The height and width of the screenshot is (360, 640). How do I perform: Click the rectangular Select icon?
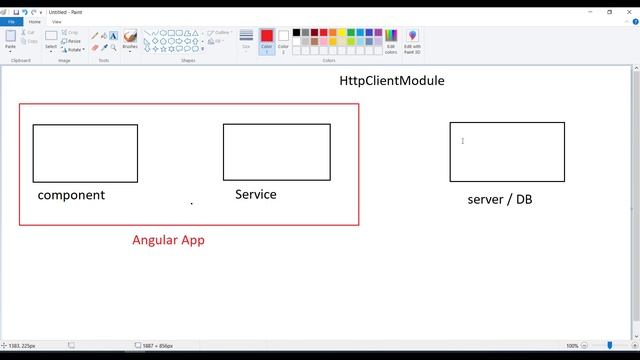51,36
